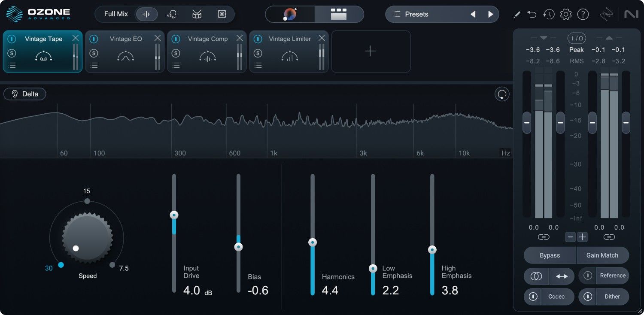Select the drums focus icon
This screenshot has height=315, width=644.
tap(197, 14)
